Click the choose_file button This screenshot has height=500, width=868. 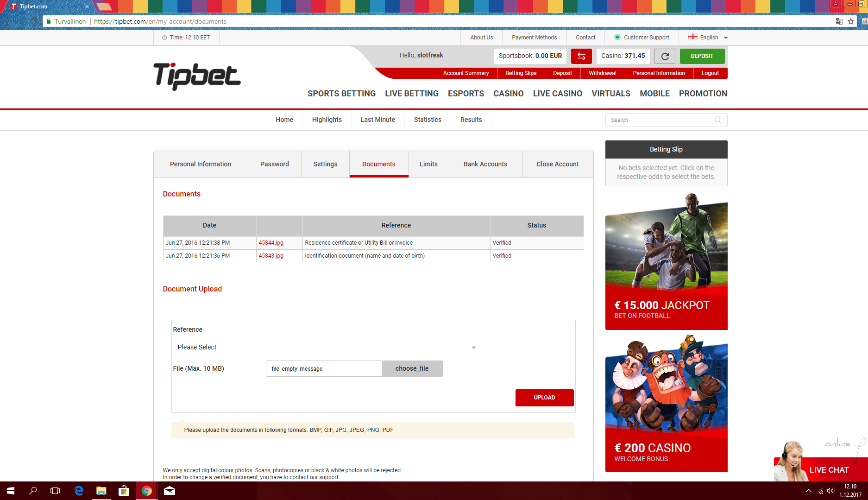412,368
